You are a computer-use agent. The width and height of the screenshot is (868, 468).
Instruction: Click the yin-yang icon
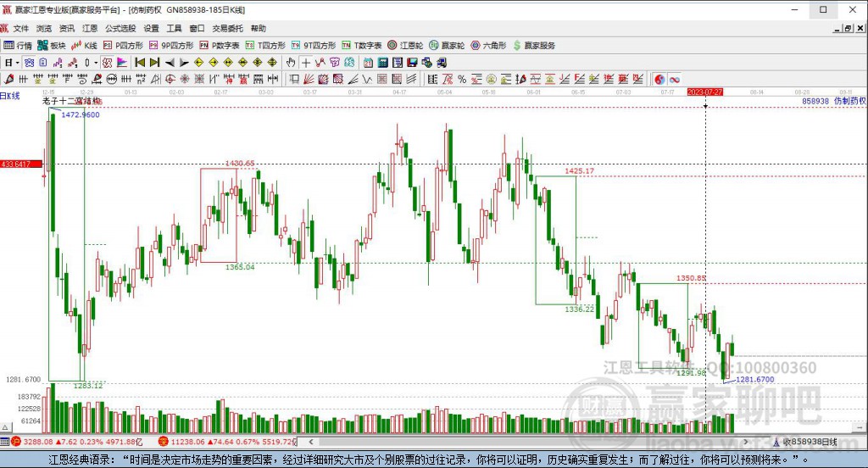[x=659, y=79]
